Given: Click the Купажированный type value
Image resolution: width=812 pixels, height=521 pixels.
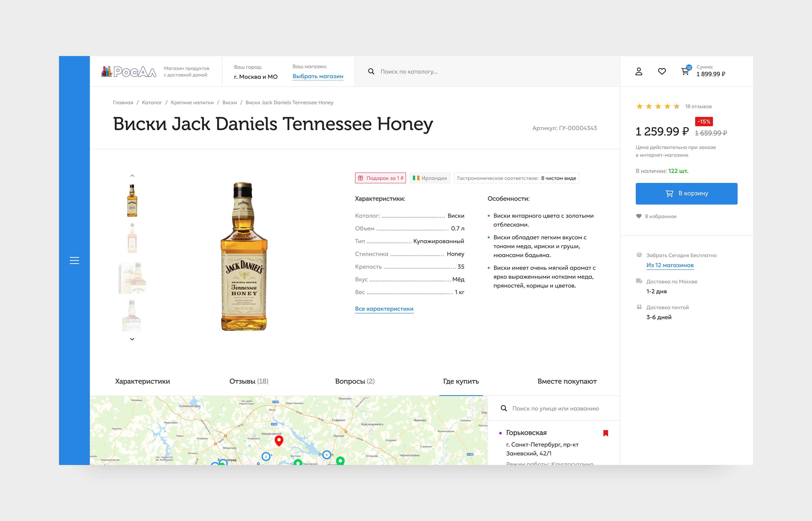Looking at the screenshot, I should pyautogui.click(x=439, y=241).
